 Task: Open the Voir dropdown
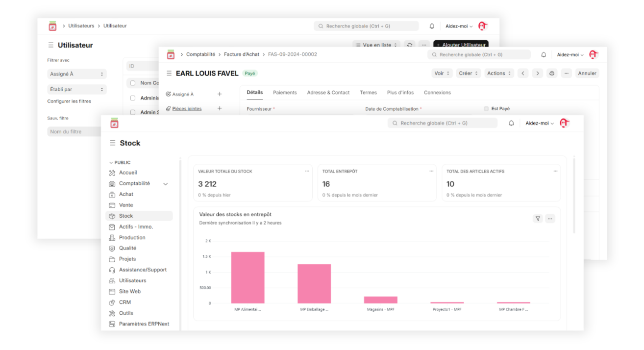[x=442, y=73]
